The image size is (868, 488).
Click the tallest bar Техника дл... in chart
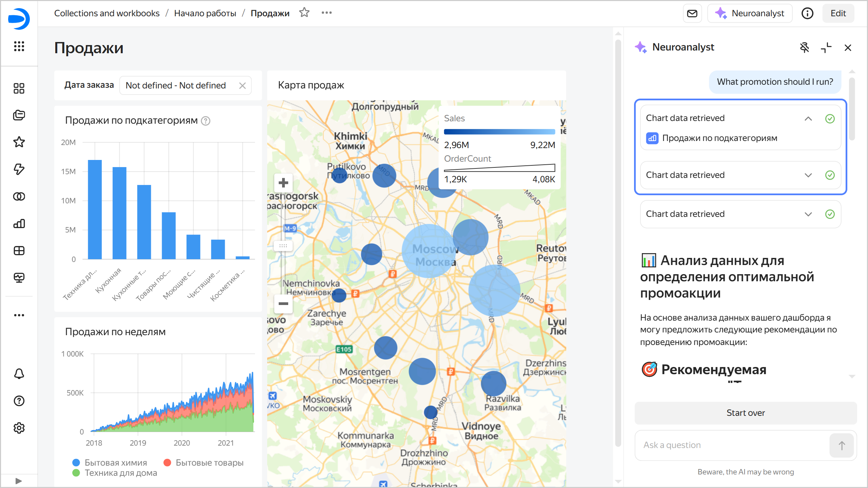coord(95,209)
